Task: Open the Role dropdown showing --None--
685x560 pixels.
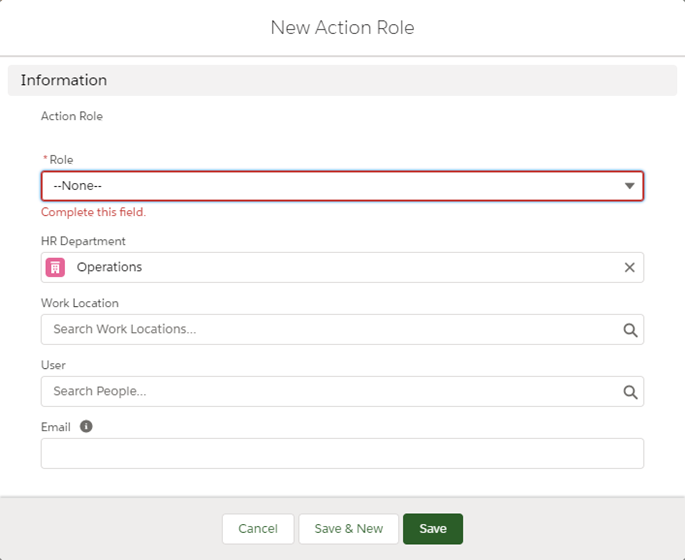Action: [342, 186]
